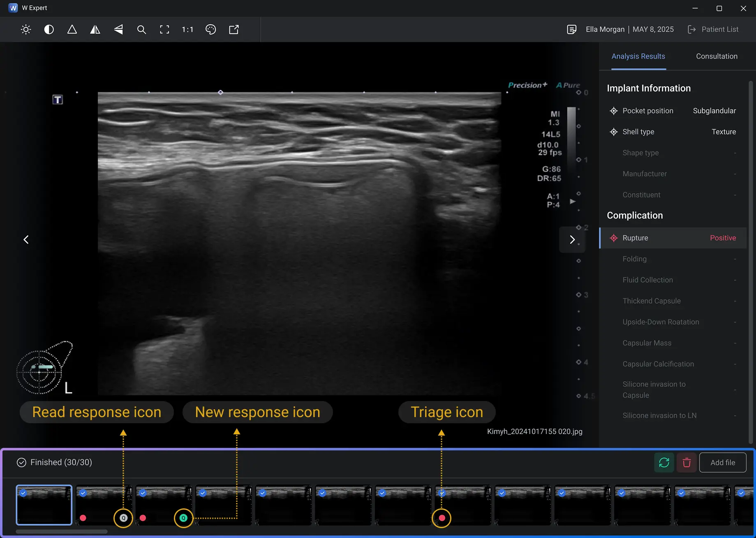Fit image to screen with bracket icon
The height and width of the screenshot is (538, 756).
tap(164, 29)
